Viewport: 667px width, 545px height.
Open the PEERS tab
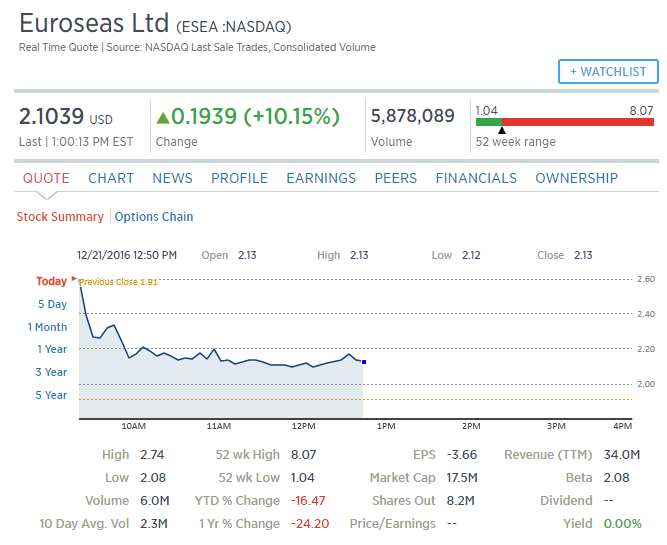click(396, 178)
